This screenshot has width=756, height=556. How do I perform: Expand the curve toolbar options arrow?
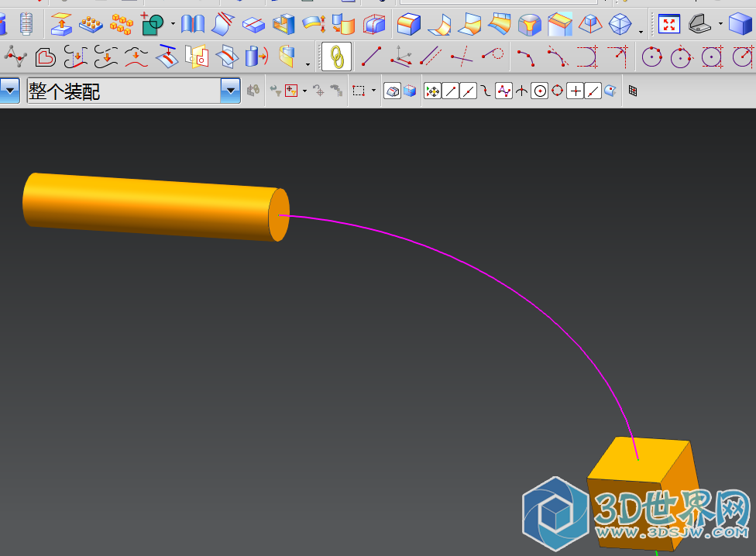click(x=308, y=64)
